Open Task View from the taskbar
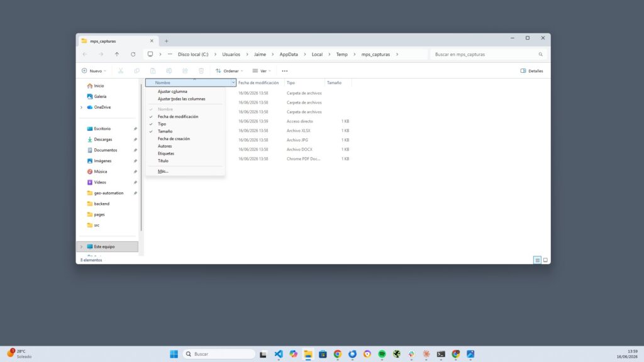Viewport: 644px width, 362px height. (x=263, y=354)
